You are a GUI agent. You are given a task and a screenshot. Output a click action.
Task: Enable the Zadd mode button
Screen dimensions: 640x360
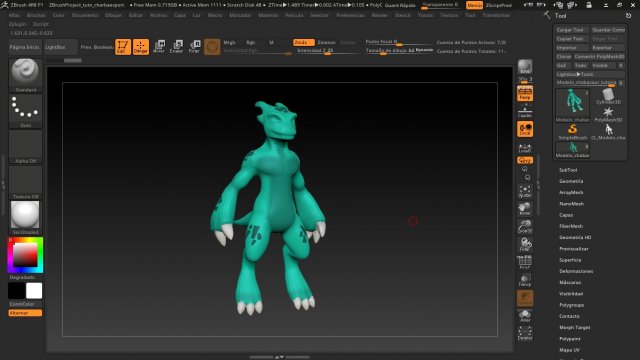point(304,42)
